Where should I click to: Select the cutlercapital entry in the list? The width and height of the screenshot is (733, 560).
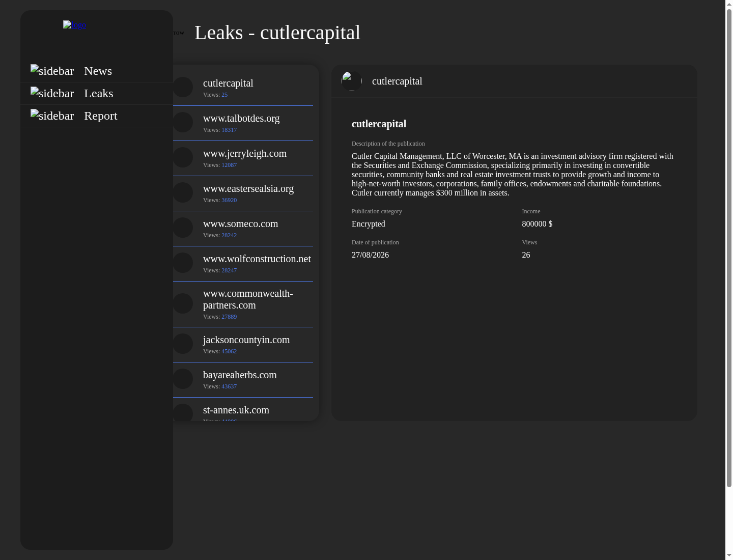(x=243, y=88)
